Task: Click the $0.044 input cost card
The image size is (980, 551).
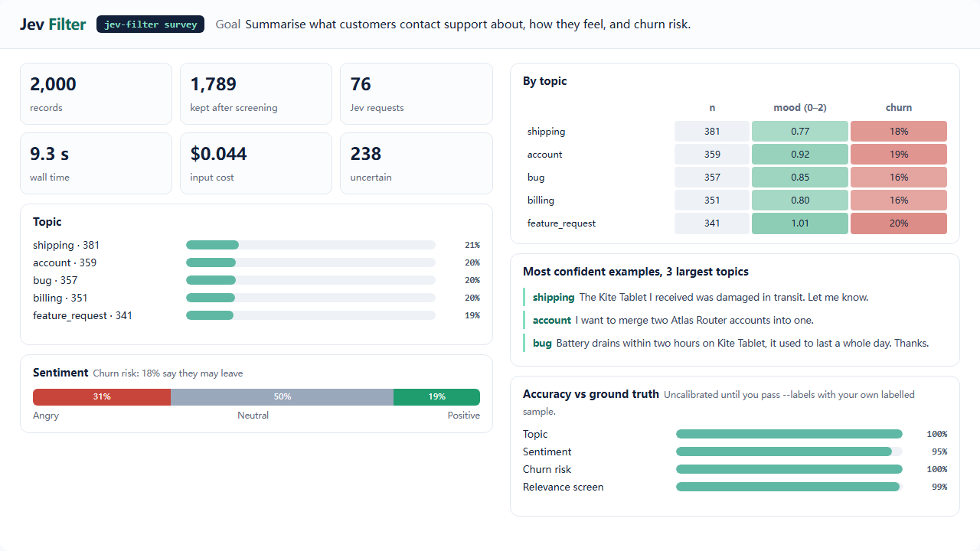Action: 256,163
